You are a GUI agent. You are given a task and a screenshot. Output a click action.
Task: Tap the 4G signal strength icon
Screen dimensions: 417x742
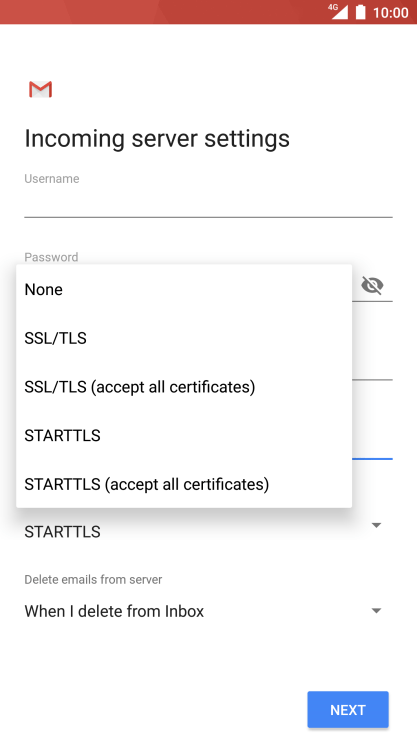338,12
